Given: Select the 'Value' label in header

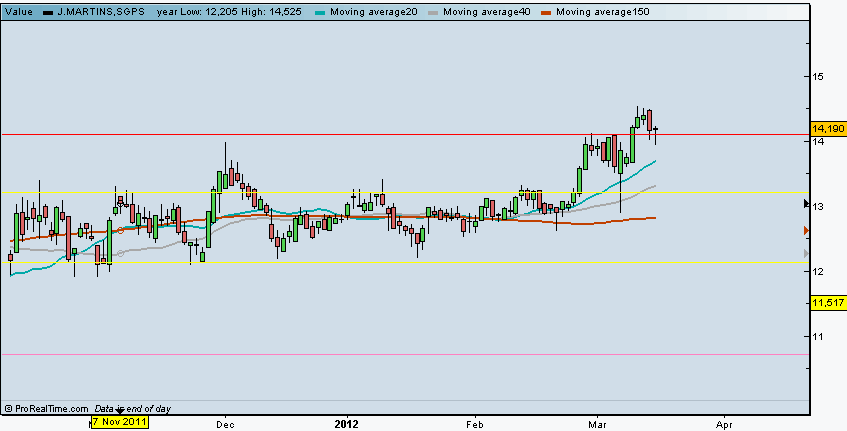Looking at the screenshot, I should click(19, 11).
